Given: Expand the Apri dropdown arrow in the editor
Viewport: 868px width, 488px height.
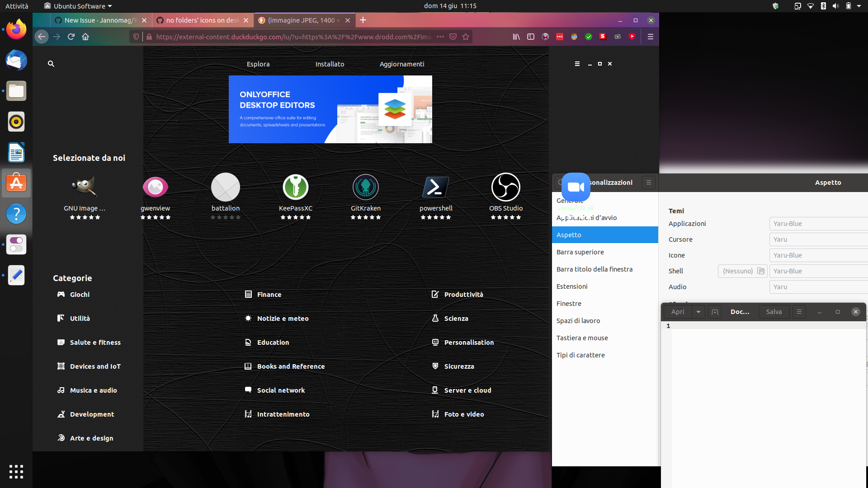Looking at the screenshot, I should point(698,312).
